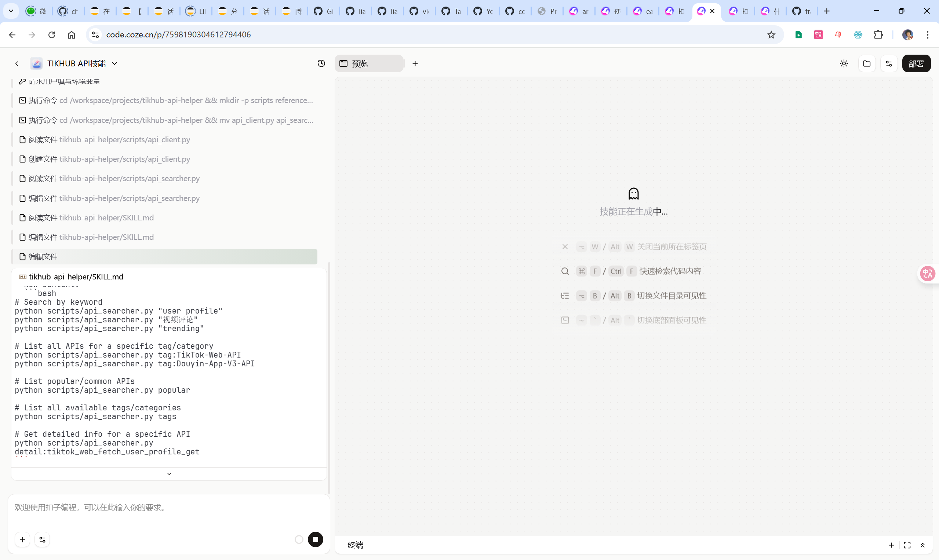Switch to the 预览 tab

369,63
